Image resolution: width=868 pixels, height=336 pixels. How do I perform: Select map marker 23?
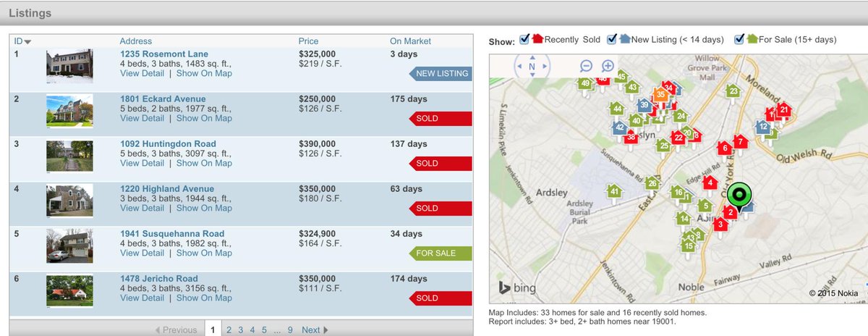coord(733,92)
